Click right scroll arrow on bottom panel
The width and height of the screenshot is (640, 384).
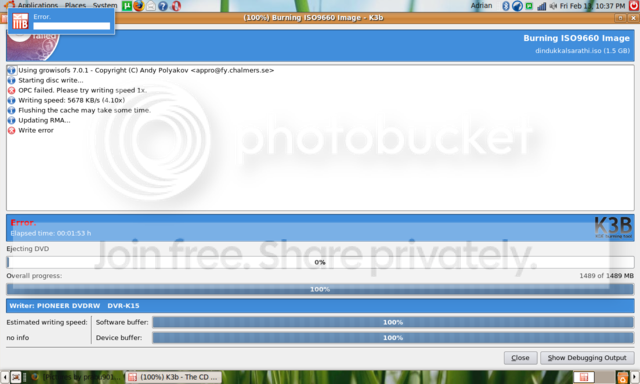(635, 377)
